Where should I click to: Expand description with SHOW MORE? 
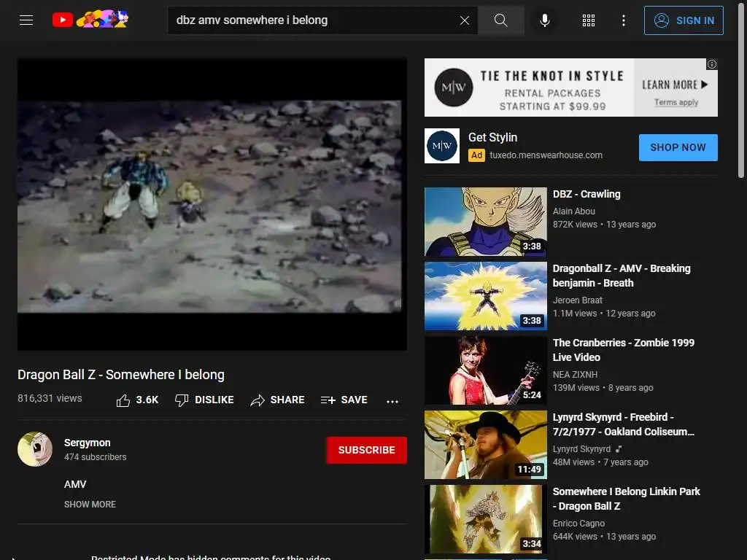pyautogui.click(x=90, y=505)
